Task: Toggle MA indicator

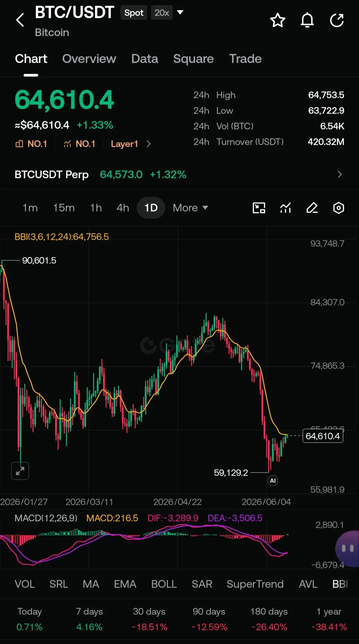Action: [x=91, y=584]
